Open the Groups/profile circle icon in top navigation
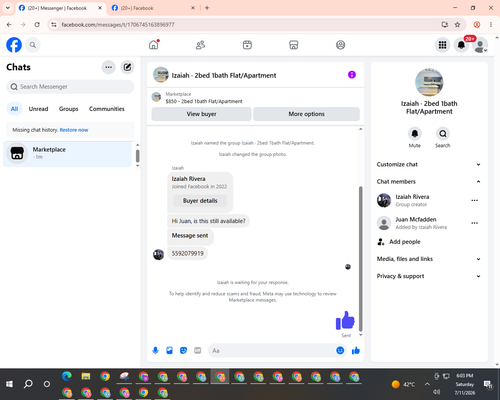500x400 pixels. 340,45
